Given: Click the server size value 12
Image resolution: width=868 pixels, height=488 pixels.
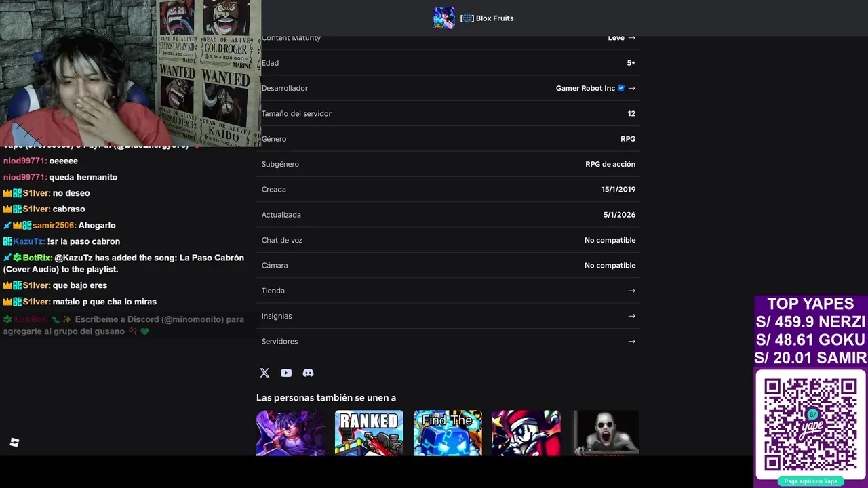Looking at the screenshot, I should pyautogui.click(x=631, y=114).
